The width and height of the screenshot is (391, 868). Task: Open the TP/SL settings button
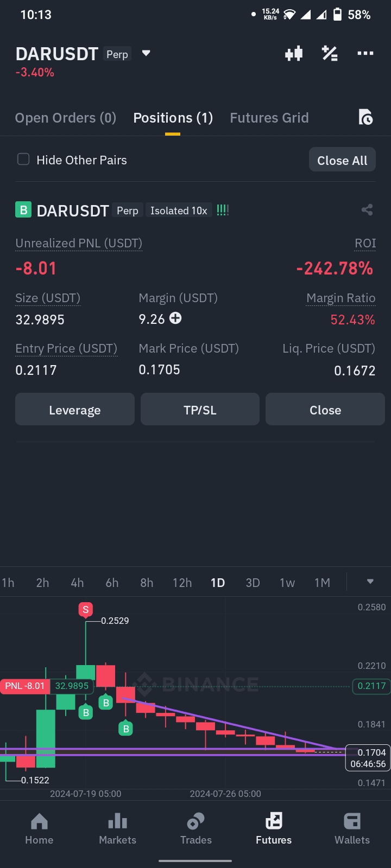(x=200, y=410)
